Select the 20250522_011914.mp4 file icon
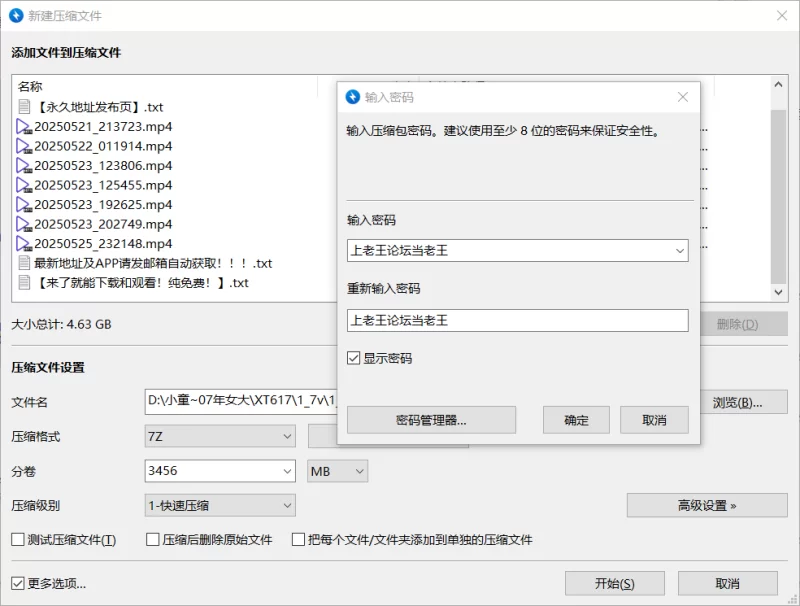The width and height of the screenshot is (800, 606). coord(25,146)
